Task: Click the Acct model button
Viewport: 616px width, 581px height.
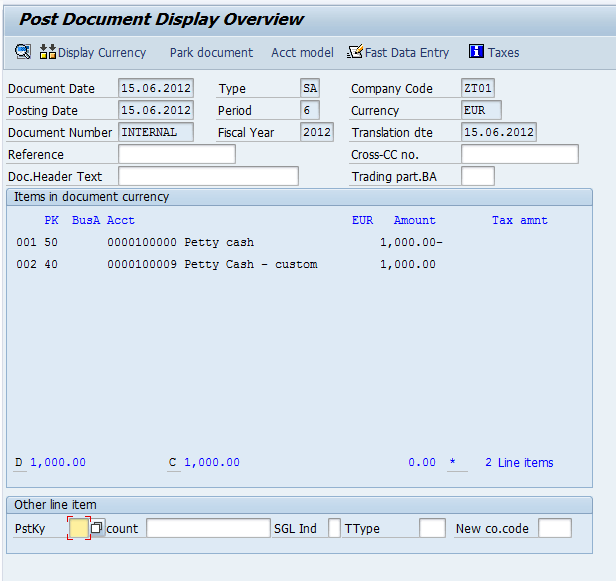Action: click(302, 52)
